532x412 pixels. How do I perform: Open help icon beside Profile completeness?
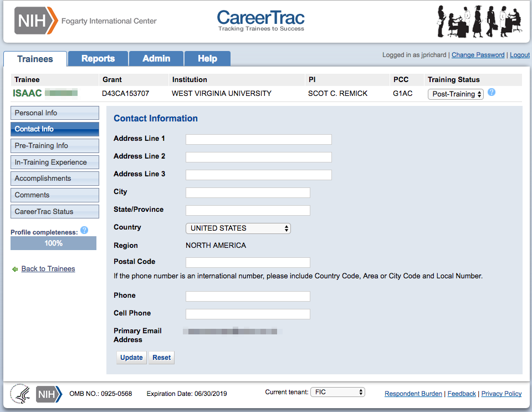click(x=84, y=231)
